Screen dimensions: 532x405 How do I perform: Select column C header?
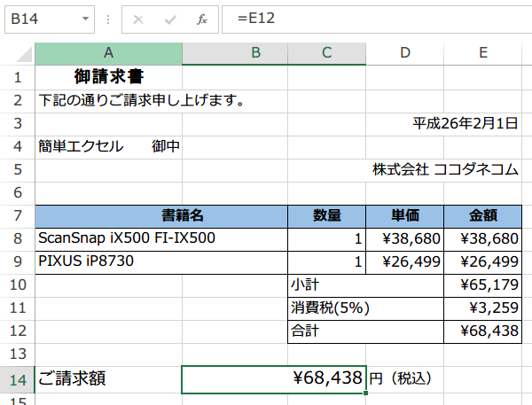coord(326,53)
